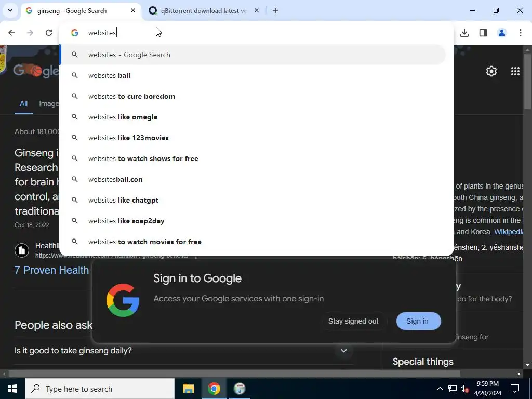Open the Windows notification center
This screenshot has width=532, height=399.
tap(515, 389)
